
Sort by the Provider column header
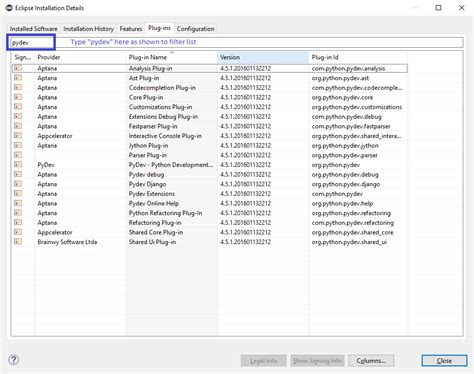pyautogui.click(x=80, y=57)
